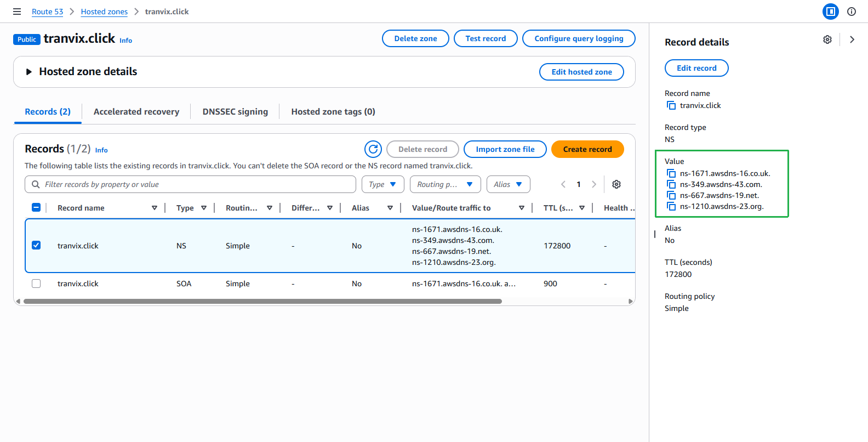This screenshot has width=868, height=442.
Task: Click Configure query logging button
Action: pos(579,38)
